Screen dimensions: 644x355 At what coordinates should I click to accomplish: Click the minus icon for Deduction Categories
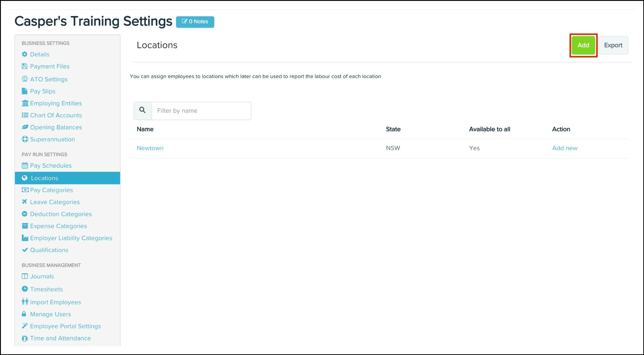[24, 214]
